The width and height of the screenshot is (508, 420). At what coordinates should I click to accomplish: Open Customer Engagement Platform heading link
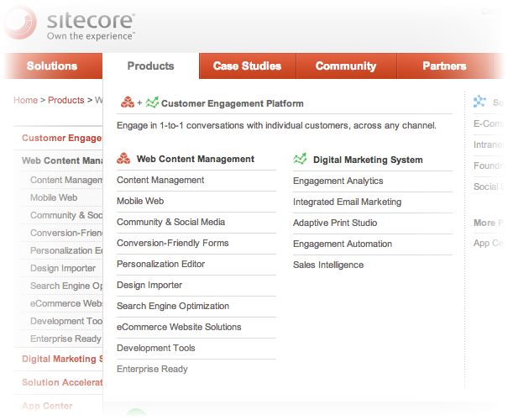pos(233,103)
